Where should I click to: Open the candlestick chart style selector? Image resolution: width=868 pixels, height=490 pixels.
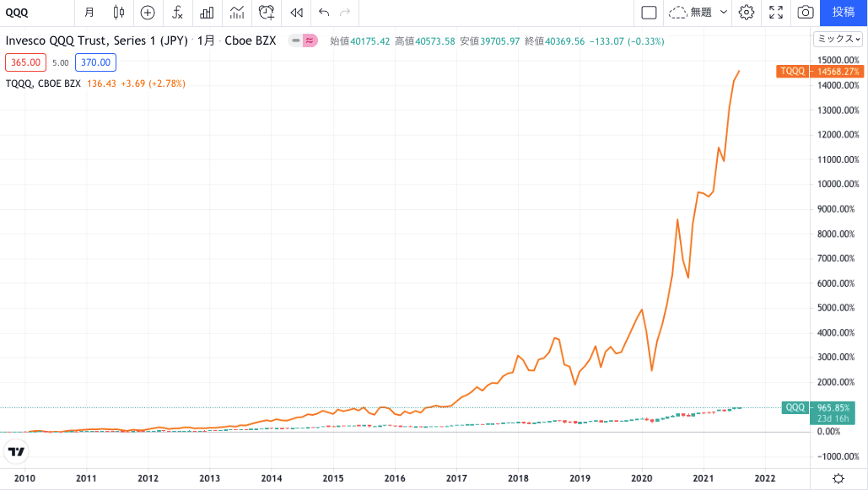click(118, 12)
